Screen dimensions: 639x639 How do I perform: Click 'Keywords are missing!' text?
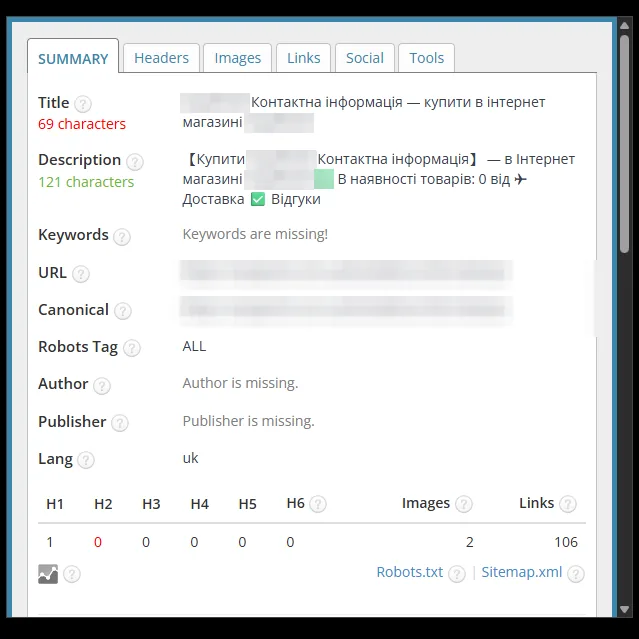pos(255,234)
